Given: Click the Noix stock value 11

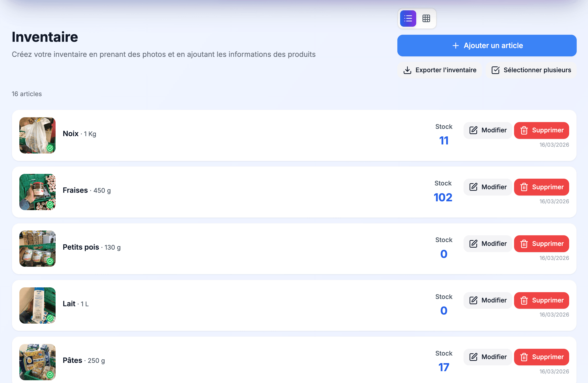Looking at the screenshot, I should point(444,141).
